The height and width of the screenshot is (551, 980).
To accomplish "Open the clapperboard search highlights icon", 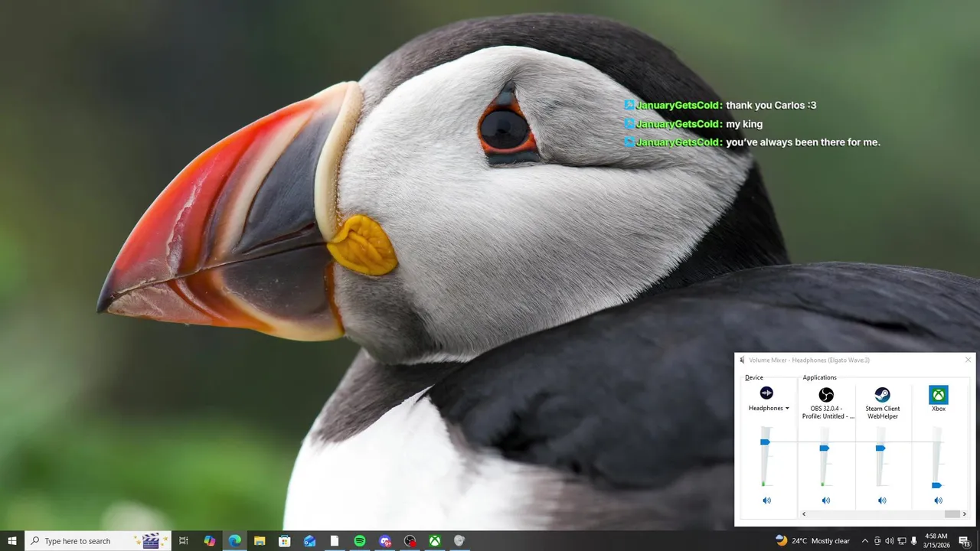I will click(x=151, y=540).
